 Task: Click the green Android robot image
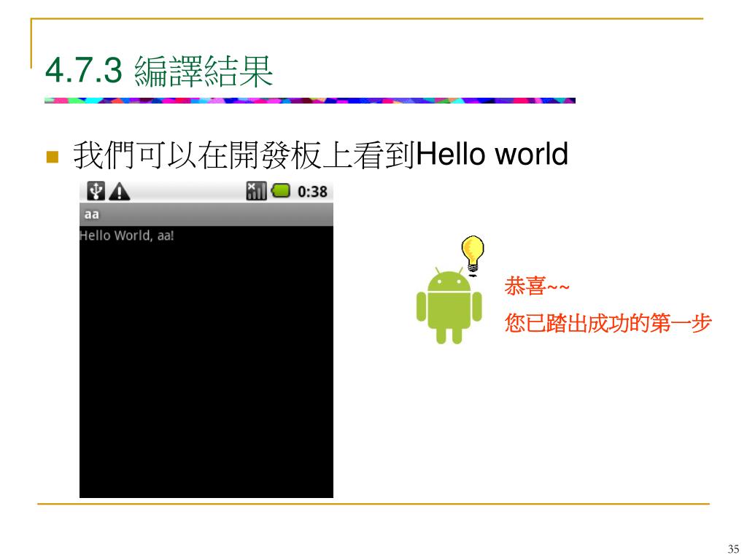click(x=449, y=306)
